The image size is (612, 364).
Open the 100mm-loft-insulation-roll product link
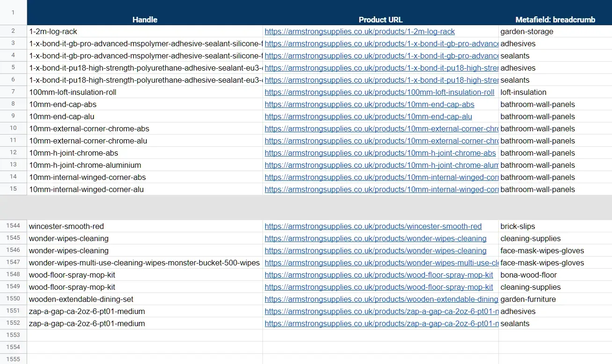click(x=379, y=92)
